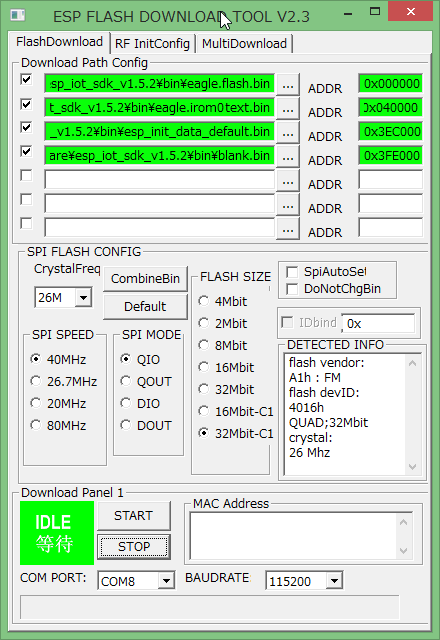Enable the SpiAutoSet checkbox
The height and width of the screenshot is (640, 440).
pyautogui.click(x=292, y=272)
